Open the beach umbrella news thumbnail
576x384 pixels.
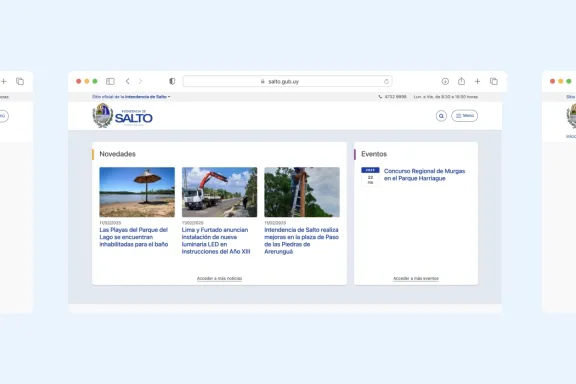click(x=137, y=192)
